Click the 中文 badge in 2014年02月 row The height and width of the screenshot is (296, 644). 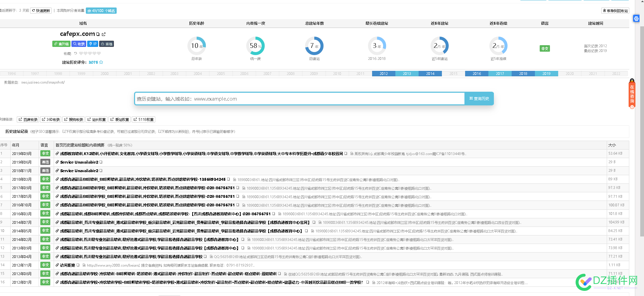click(45, 240)
